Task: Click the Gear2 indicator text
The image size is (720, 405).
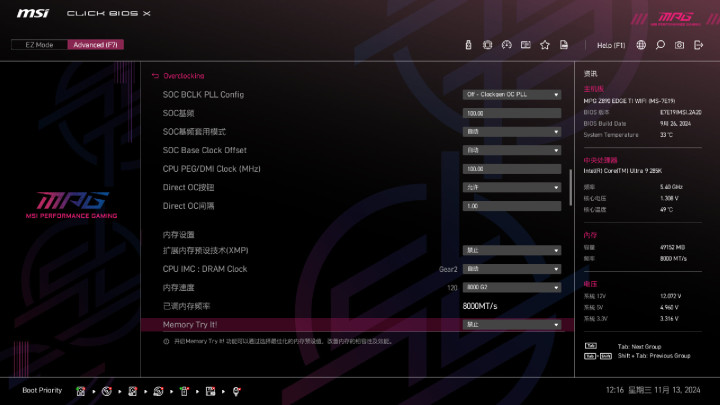Action: [x=448, y=269]
